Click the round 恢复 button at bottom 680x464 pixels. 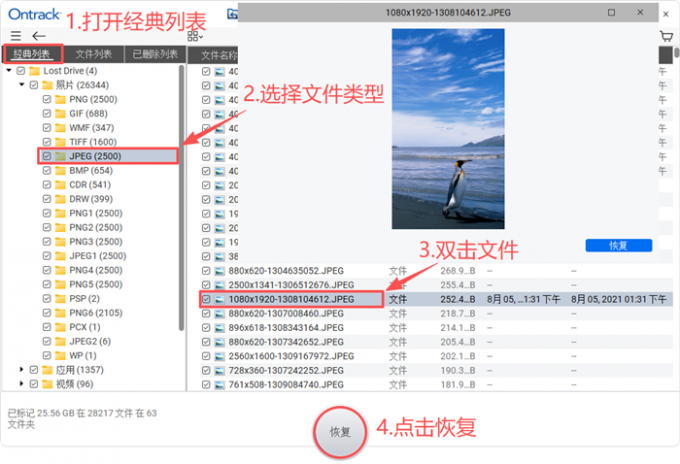coord(340,432)
